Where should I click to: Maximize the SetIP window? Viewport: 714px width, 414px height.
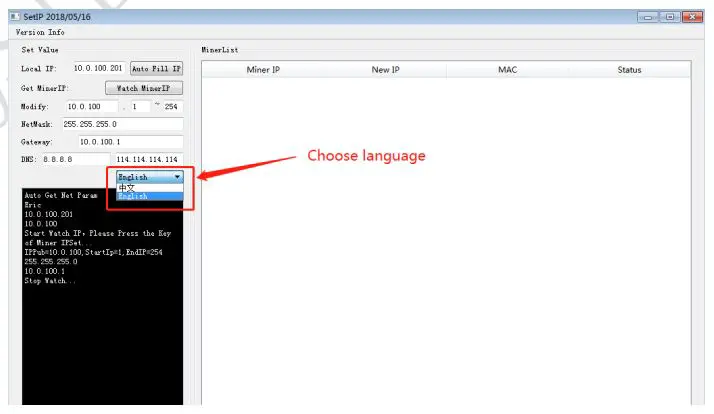point(670,17)
